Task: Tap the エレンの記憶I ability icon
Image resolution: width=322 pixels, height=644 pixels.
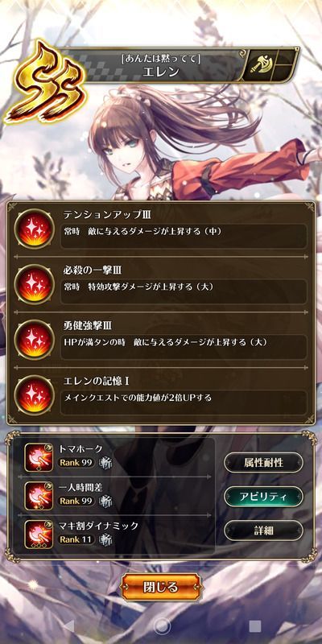Action: coord(35,395)
